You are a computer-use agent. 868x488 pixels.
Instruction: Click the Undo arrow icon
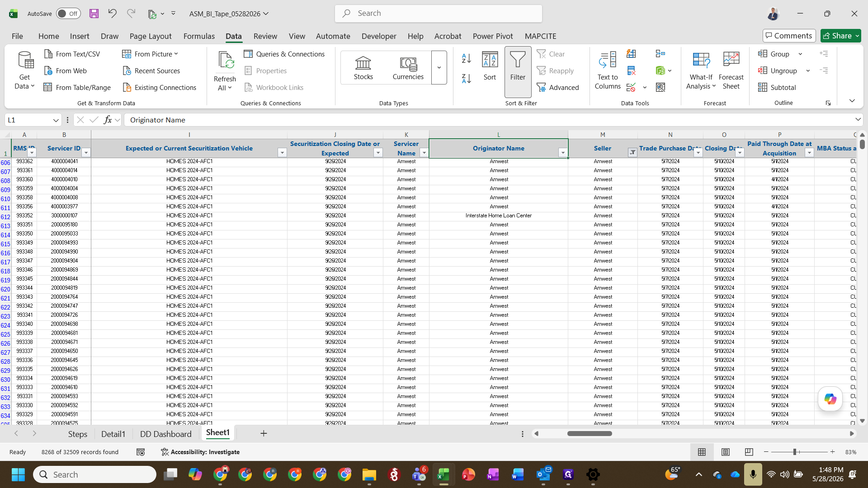pyautogui.click(x=112, y=14)
